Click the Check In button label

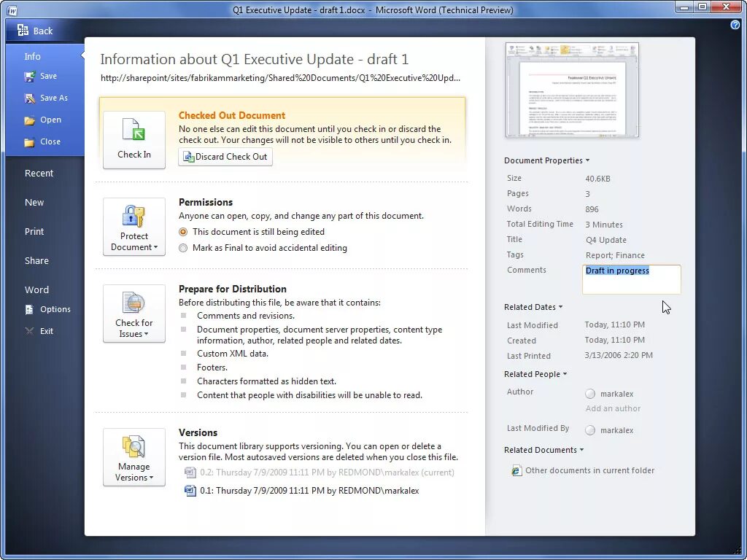point(134,155)
